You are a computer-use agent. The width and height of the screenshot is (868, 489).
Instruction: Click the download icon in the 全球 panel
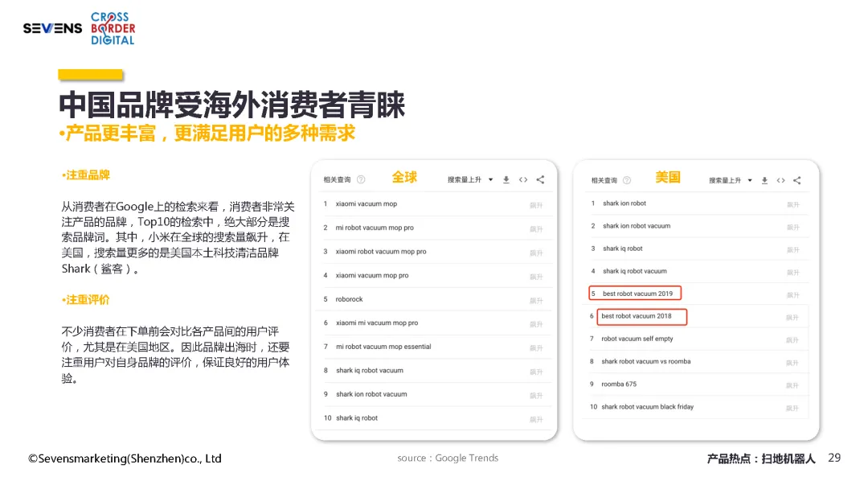506,179
